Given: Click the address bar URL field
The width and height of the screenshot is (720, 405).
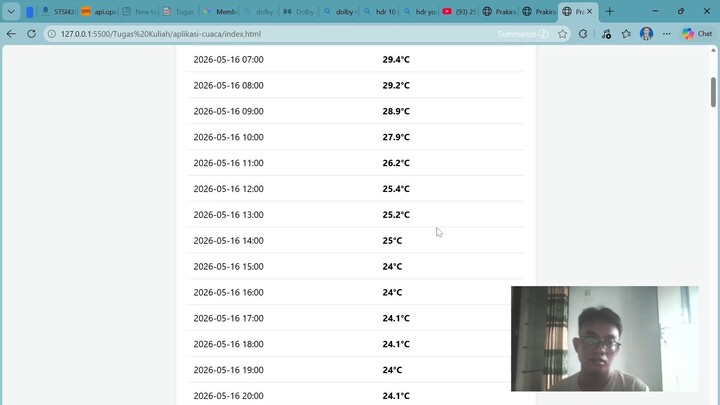Looking at the screenshot, I should coord(276,34).
